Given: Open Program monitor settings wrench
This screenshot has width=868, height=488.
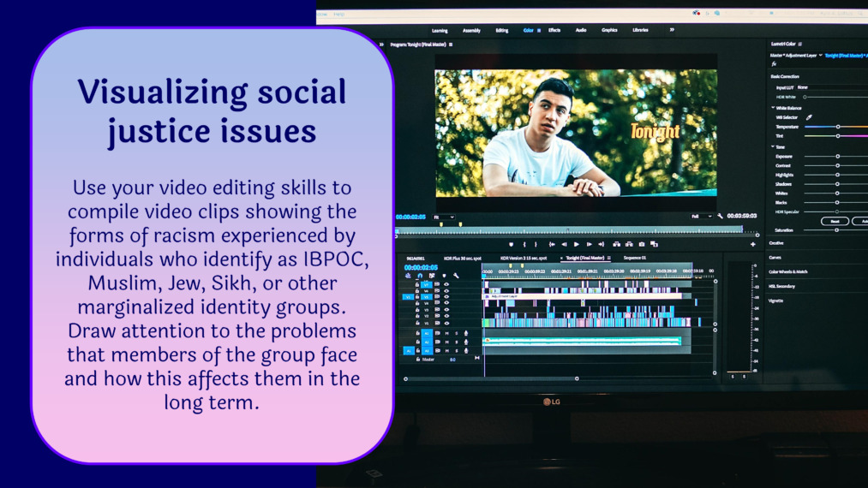Looking at the screenshot, I should click(x=721, y=216).
